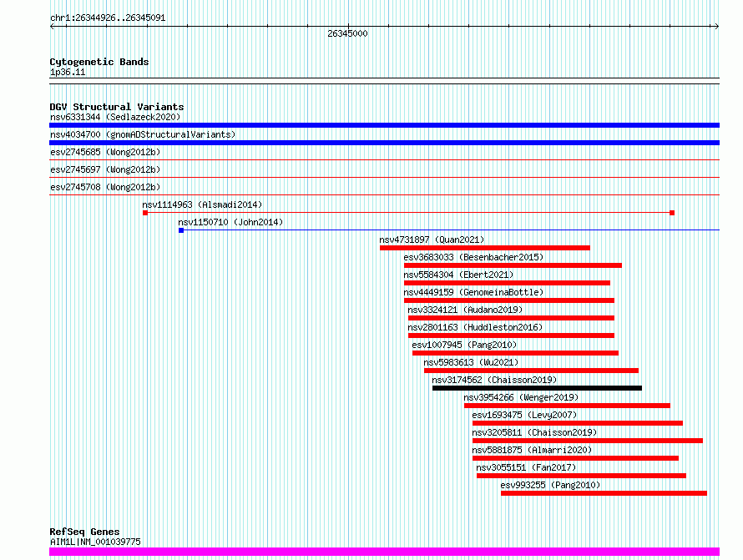This screenshot has height=560, width=743.
Task: Select the nsv3954266 red variant bar
Action: coord(567,406)
